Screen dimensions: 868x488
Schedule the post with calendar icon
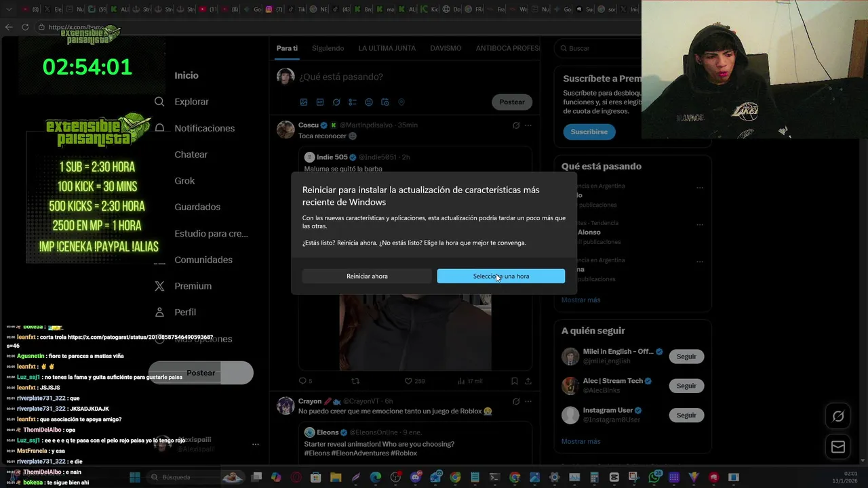point(385,102)
